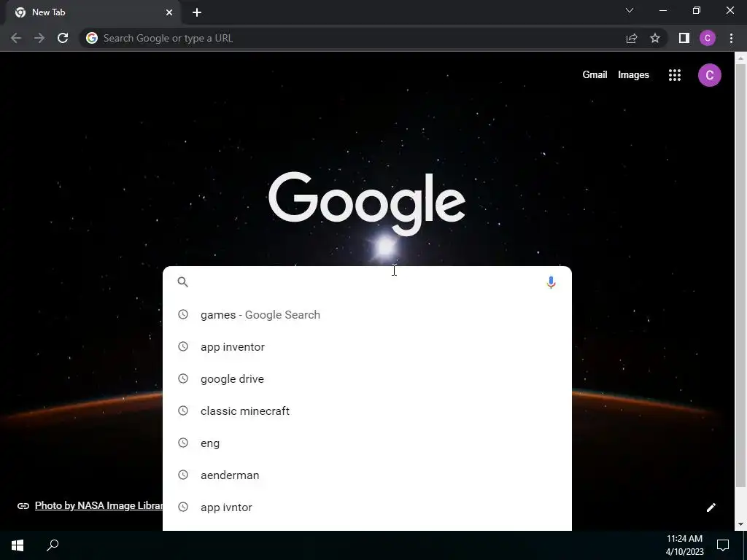Choose the "google drive" suggestion
The width and height of the screenshot is (747, 560).
tap(367, 379)
